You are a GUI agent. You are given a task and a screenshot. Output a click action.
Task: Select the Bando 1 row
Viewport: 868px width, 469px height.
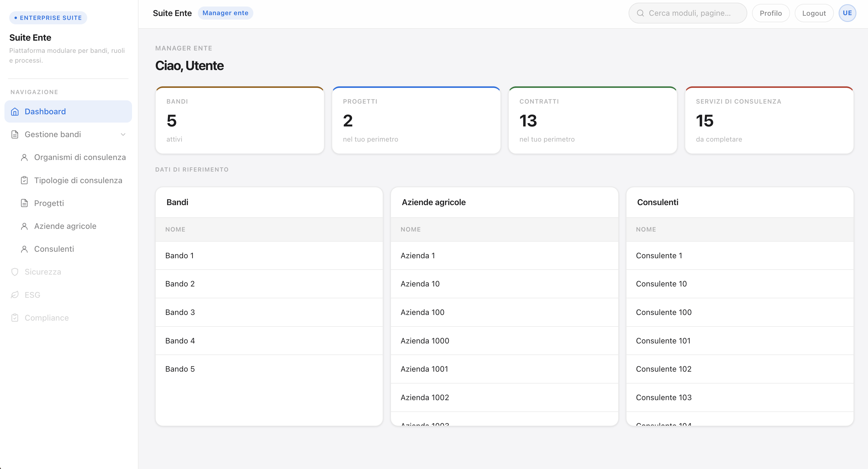(x=269, y=256)
